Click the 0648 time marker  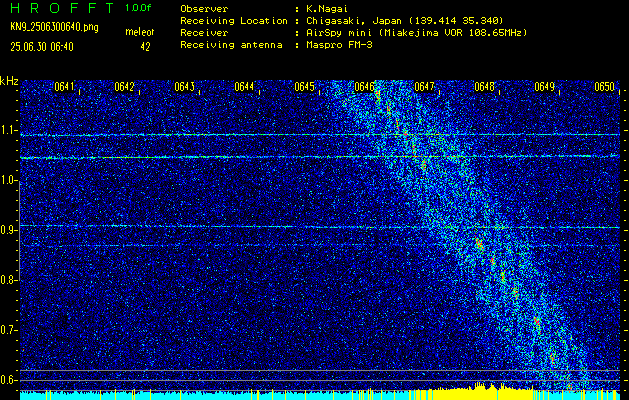tap(485, 87)
